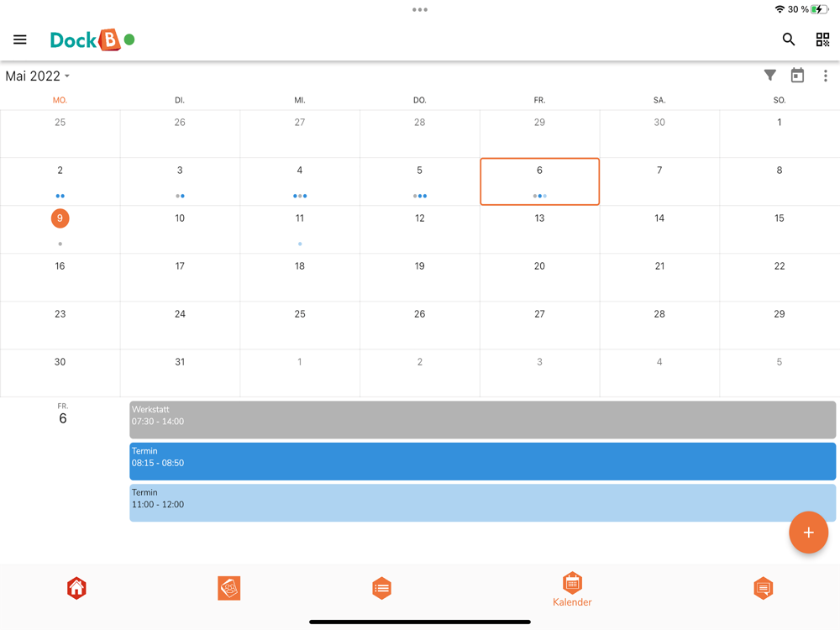Screen dimensions: 840x630
Task: Select May 31 in calendar
Action: point(180,373)
